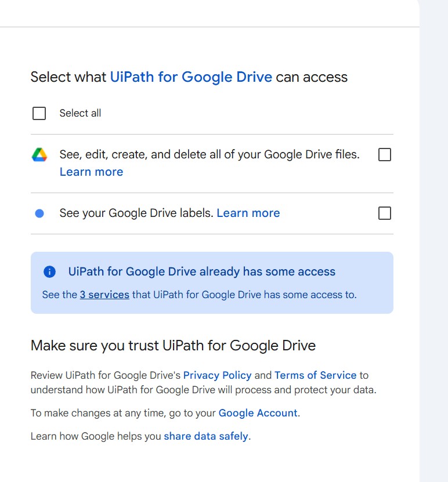Check the See your Google Drive labels box
This screenshot has width=448, height=482.
pyautogui.click(x=384, y=213)
